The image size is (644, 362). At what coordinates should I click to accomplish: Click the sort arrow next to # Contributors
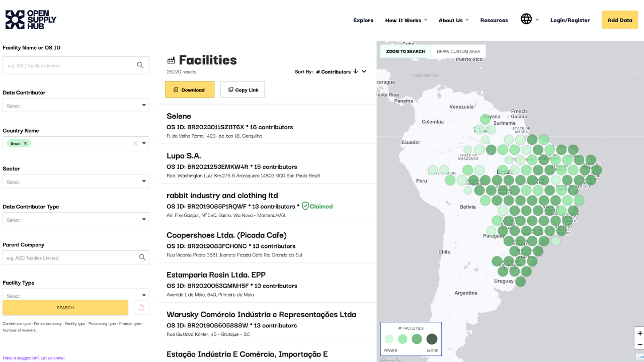coord(356,71)
